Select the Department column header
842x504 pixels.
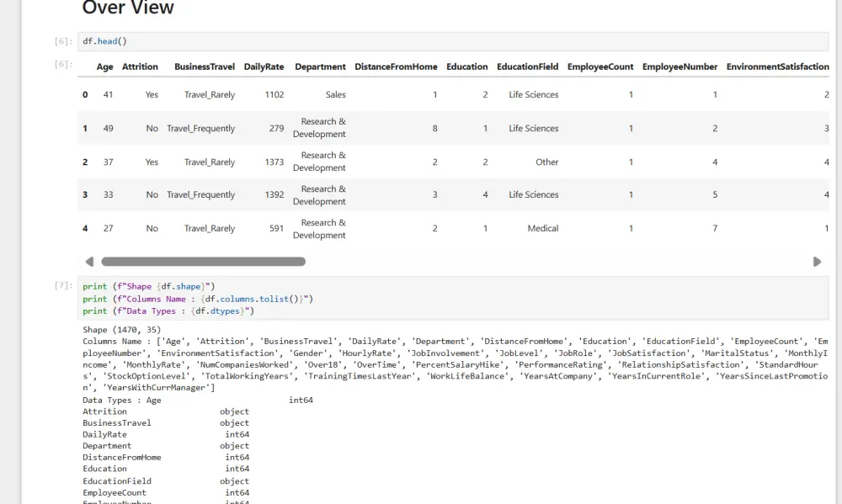(x=320, y=66)
